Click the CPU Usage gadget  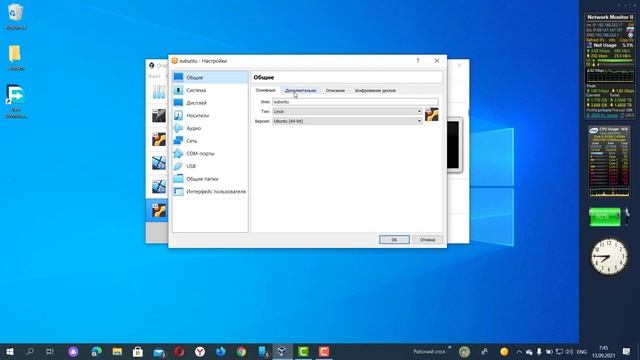coord(609,161)
